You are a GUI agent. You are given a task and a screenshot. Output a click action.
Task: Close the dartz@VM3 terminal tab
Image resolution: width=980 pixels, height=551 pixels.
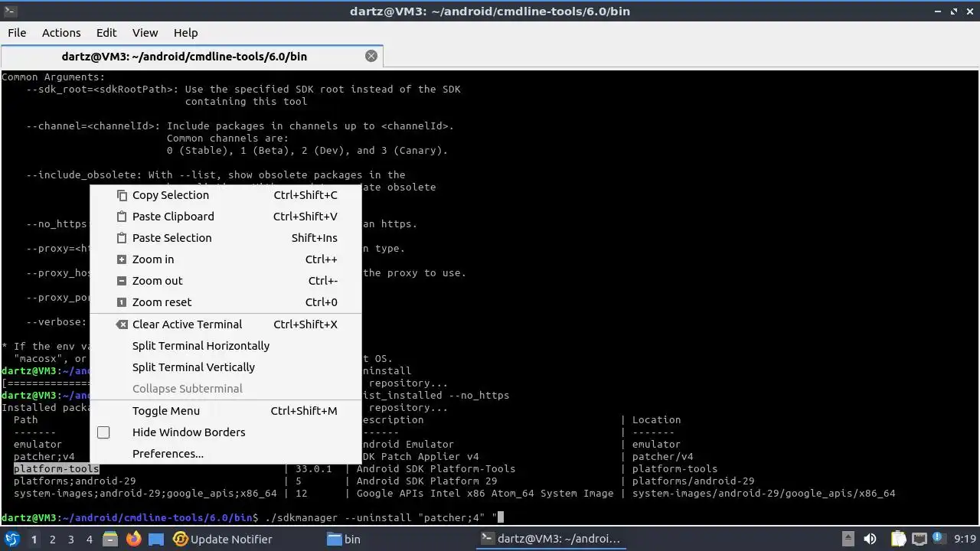pyautogui.click(x=371, y=56)
